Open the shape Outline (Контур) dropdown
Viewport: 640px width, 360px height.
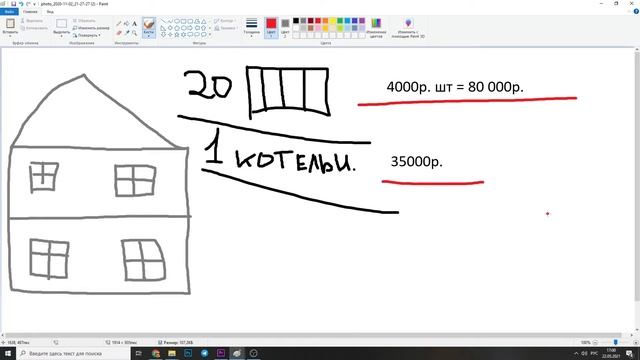(x=224, y=20)
